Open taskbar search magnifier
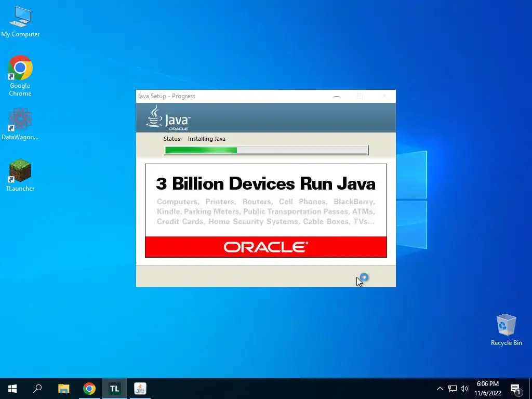 37,389
